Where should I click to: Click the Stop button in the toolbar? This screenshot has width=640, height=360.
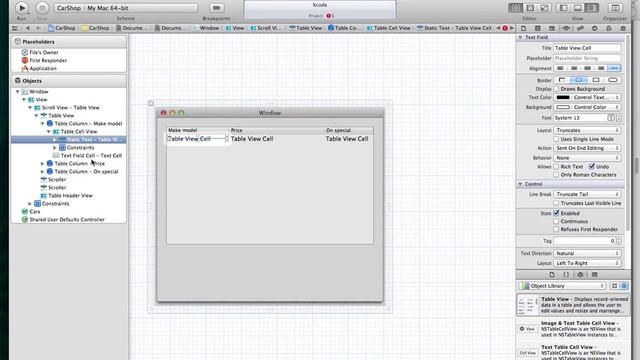[42, 8]
